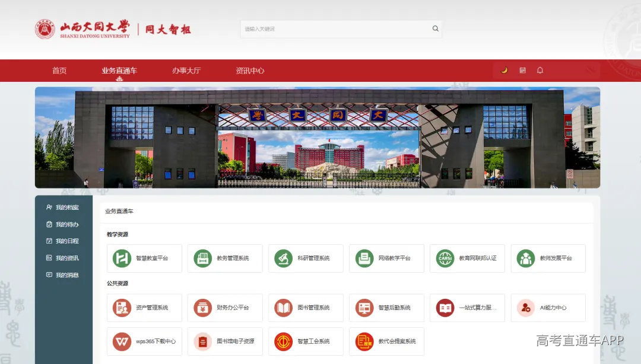Click the search magnifier icon
641x364 pixels.
tap(436, 28)
